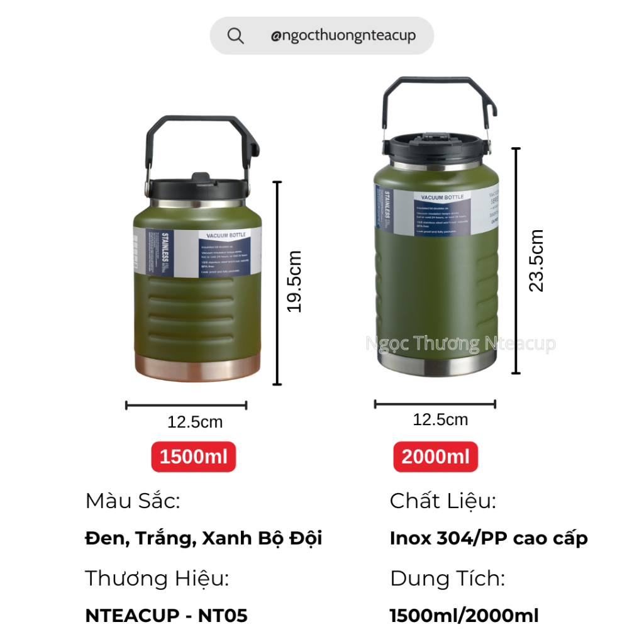Click the 19.5cm height measurement

point(294,282)
